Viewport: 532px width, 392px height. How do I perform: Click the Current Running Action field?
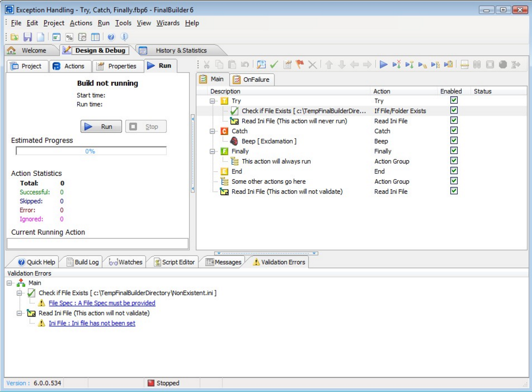coord(97,243)
